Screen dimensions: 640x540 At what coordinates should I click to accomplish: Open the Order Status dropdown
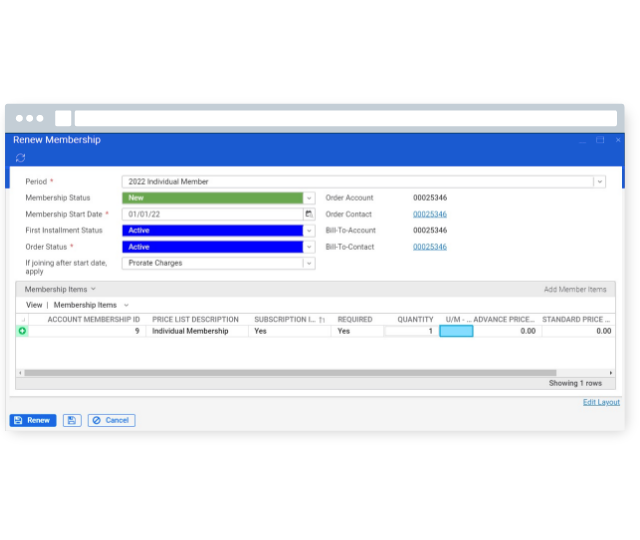[x=309, y=247]
